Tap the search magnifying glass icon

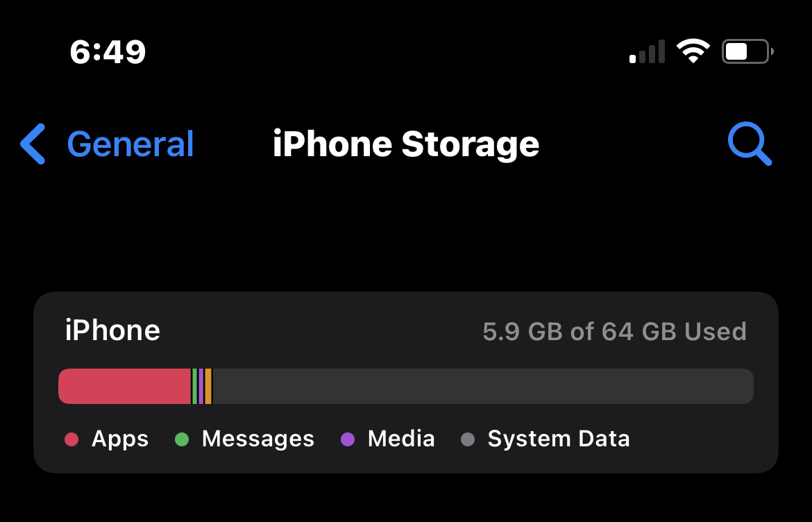tap(749, 144)
